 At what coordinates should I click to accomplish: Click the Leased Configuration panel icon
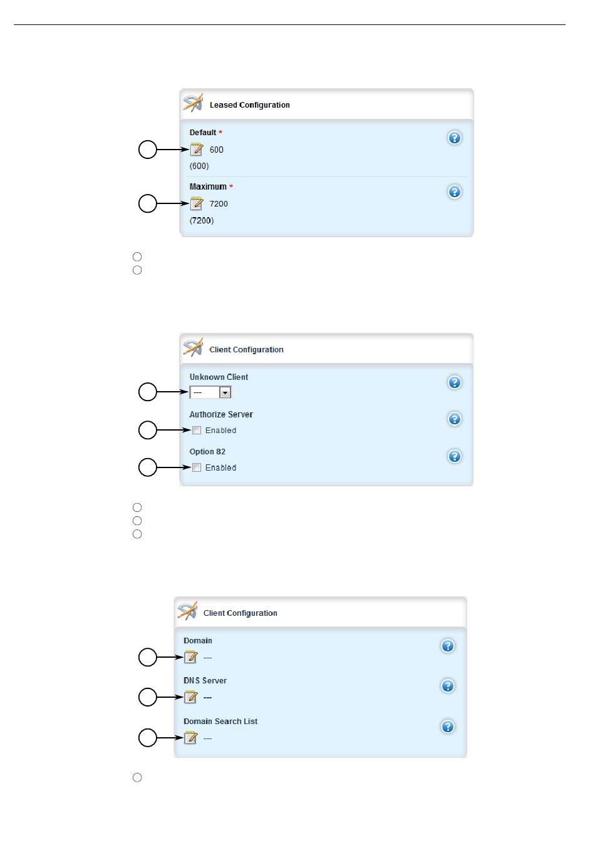pyautogui.click(x=194, y=103)
